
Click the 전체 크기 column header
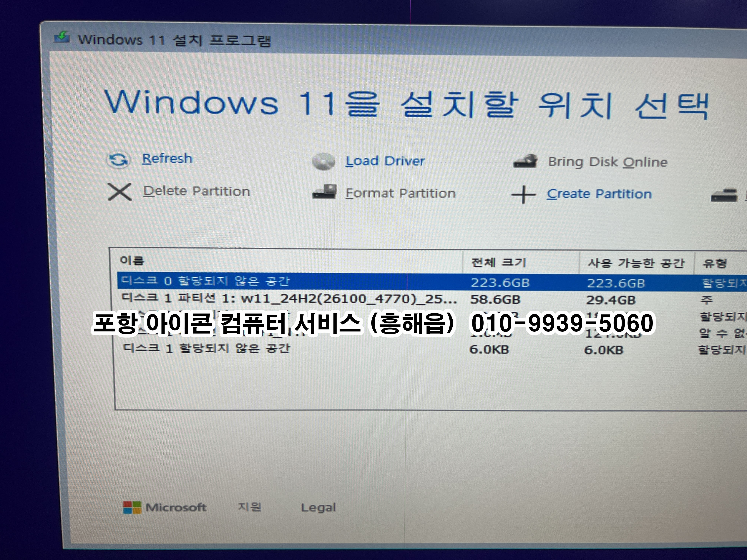click(x=498, y=262)
